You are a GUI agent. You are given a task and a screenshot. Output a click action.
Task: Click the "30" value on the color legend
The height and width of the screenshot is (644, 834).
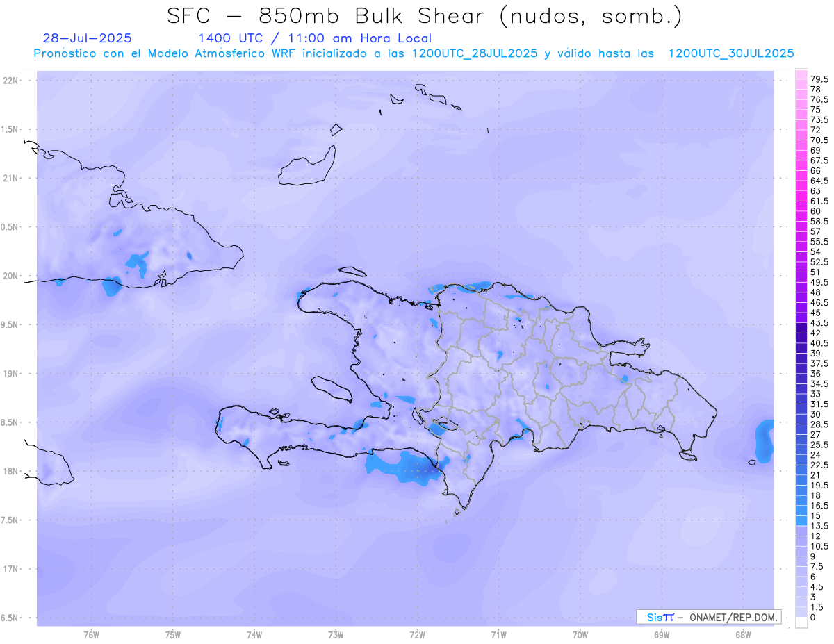pyautogui.click(x=815, y=414)
